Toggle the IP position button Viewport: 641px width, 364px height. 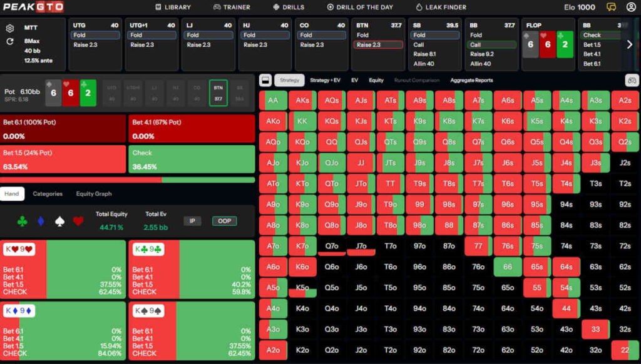192,221
